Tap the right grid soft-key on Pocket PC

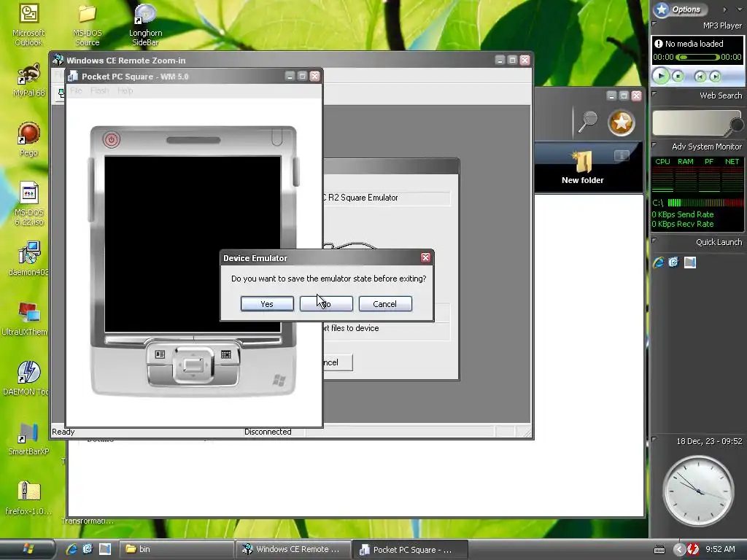(226, 354)
